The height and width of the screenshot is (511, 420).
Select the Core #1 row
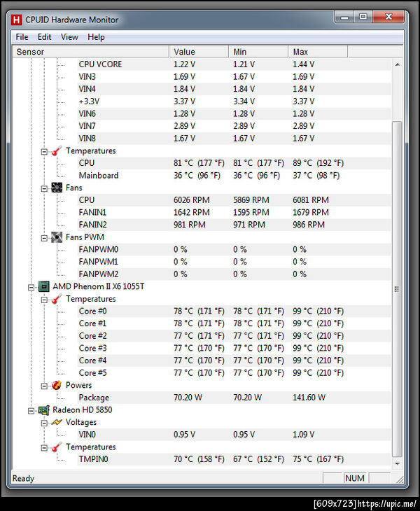point(234,323)
